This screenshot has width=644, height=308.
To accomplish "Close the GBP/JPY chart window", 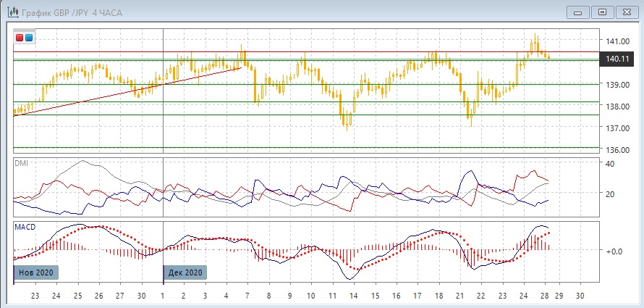I will pos(625,12).
